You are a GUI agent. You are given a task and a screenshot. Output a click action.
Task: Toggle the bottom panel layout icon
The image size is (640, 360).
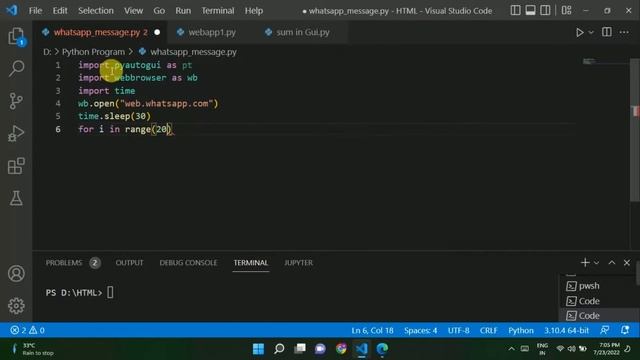point(530,11)
